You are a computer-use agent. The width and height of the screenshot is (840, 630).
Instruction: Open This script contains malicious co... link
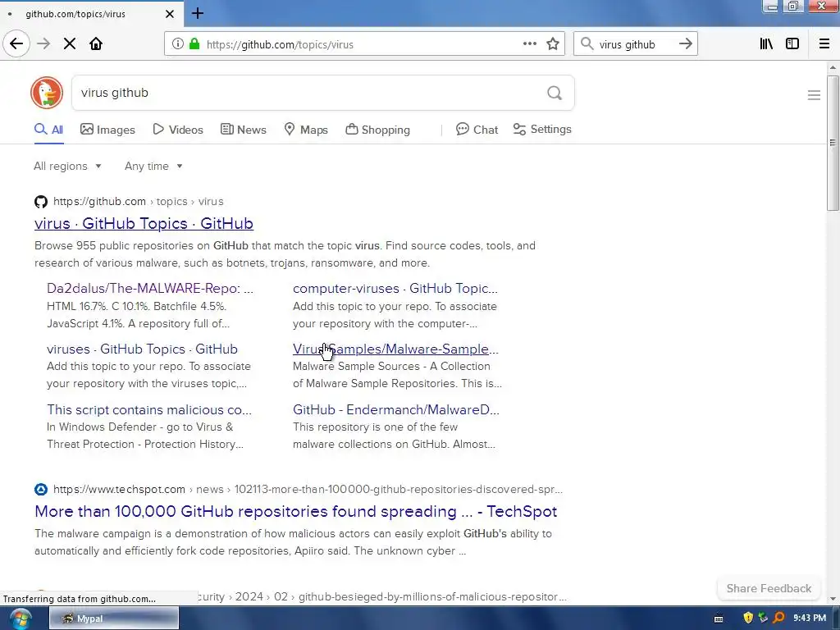click(149, 410)
